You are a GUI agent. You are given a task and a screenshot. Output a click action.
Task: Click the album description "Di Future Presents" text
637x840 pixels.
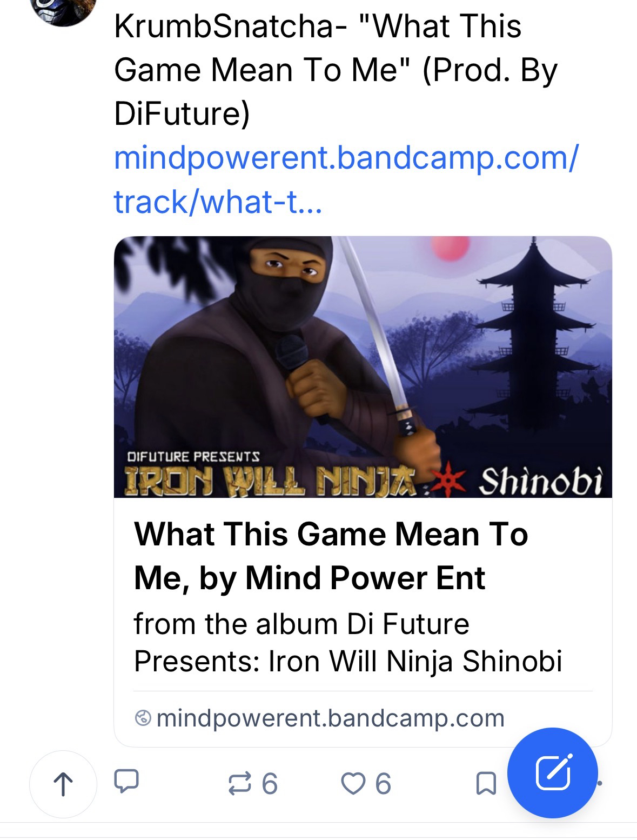point(347,642)
